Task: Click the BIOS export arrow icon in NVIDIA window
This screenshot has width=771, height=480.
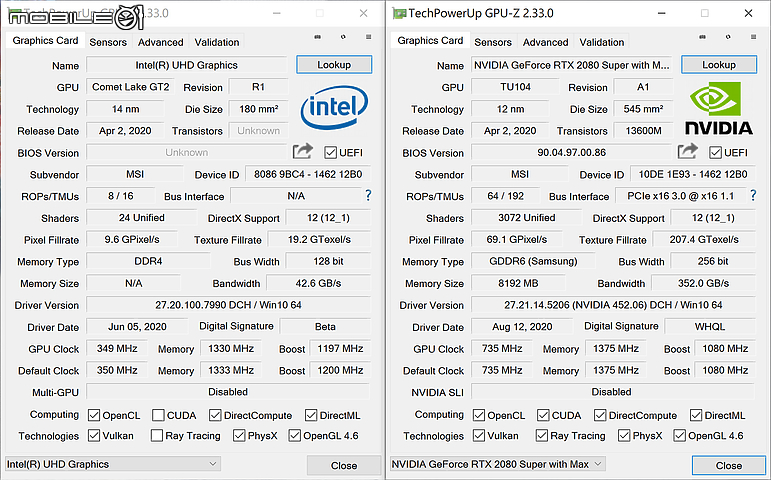Action: 688,151
